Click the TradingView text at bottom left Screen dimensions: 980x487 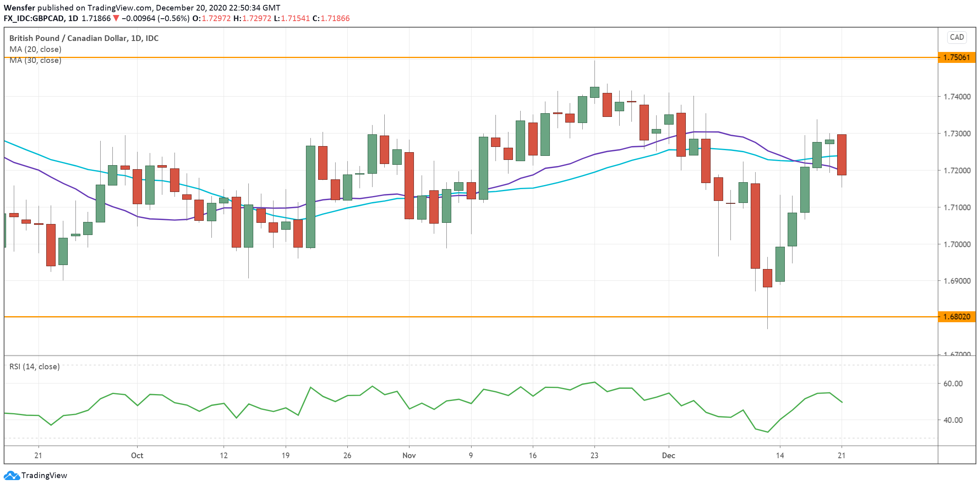tap(44, 475)
